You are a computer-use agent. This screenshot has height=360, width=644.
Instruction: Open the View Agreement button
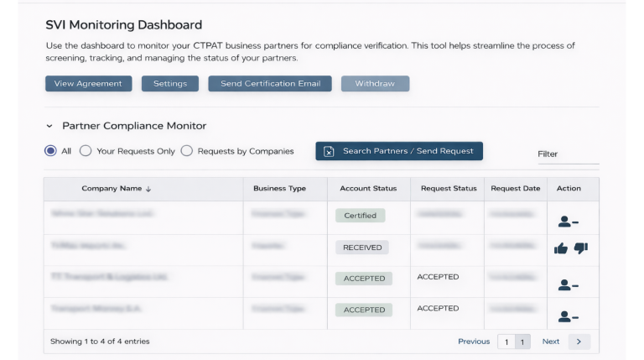[x=88, y=83]
